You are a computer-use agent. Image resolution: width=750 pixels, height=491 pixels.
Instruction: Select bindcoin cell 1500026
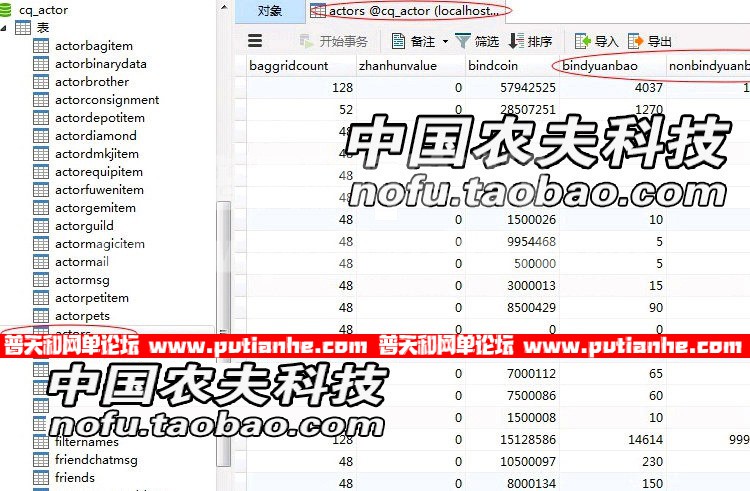512,220
